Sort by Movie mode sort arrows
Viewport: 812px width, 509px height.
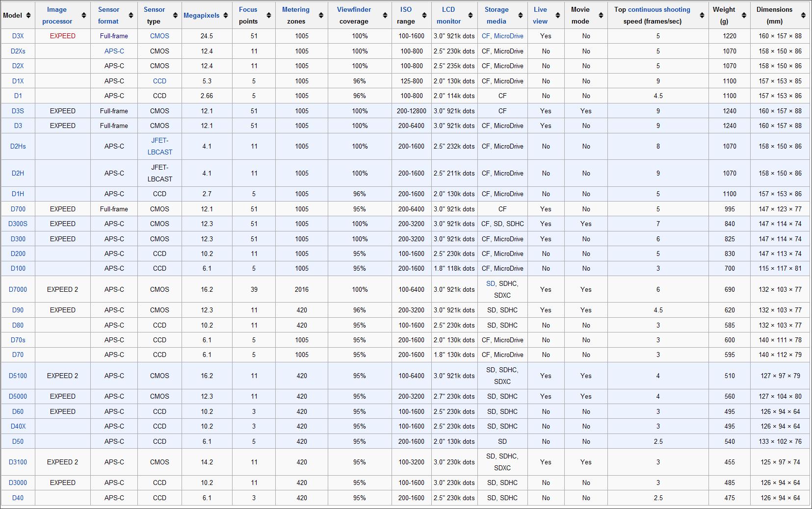point(601,15)
